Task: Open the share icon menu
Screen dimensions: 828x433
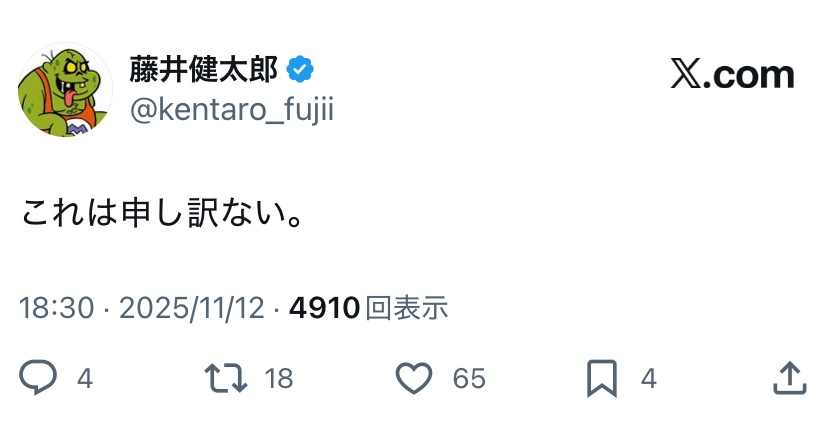Action: (790, 378)
